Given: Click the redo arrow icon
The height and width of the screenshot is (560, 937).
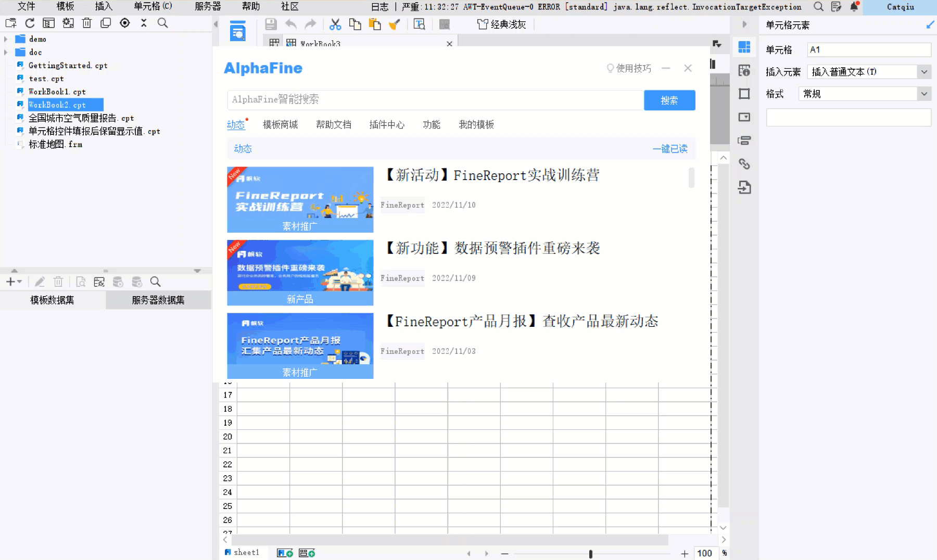Looking at the screenshot, I should click(311, 24).
